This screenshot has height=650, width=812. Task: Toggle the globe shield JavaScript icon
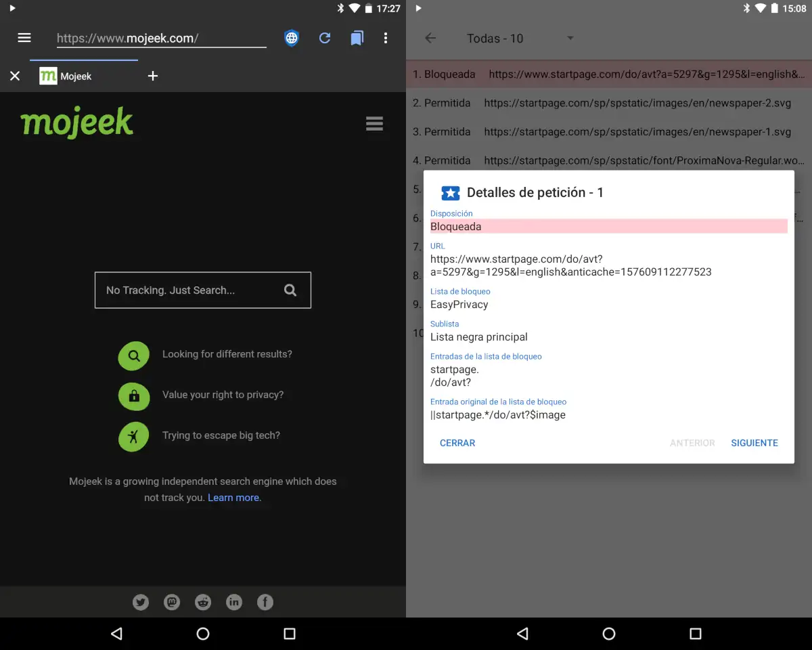pos(292,38)
